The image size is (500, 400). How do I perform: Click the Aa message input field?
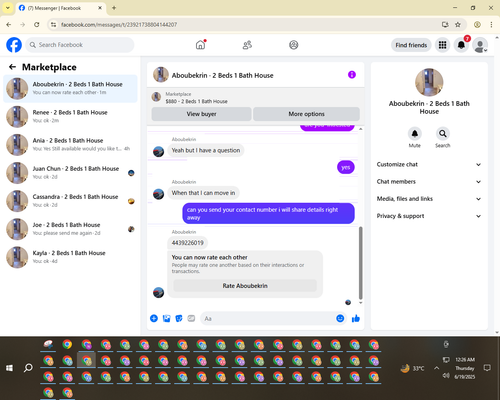click(267, 318)
